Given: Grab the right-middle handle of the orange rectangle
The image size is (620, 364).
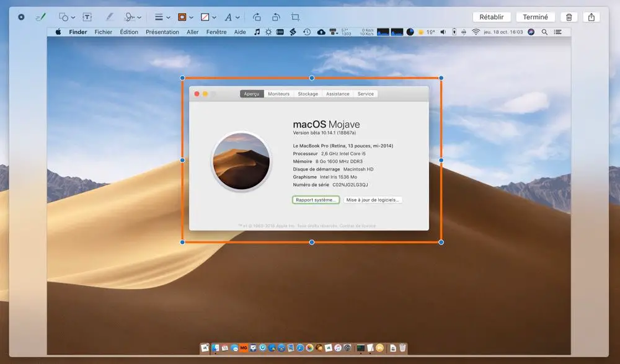Looking at the screenshot, I should pyautogui.click(x=441, y=160).
